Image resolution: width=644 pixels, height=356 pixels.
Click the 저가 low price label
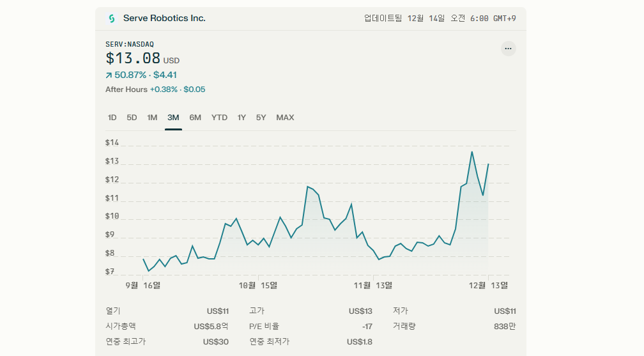(x=401, y=311)
